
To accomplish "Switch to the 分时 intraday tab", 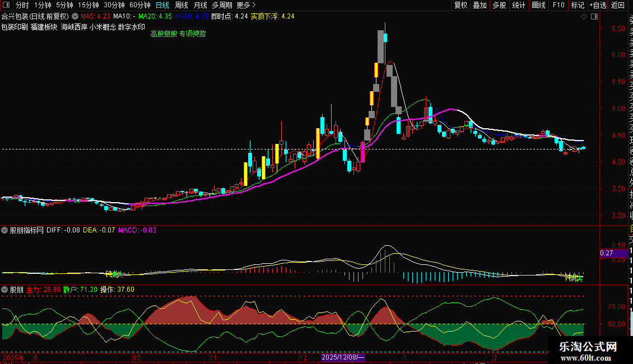I will pyautogui.click(x=22, y=5).
